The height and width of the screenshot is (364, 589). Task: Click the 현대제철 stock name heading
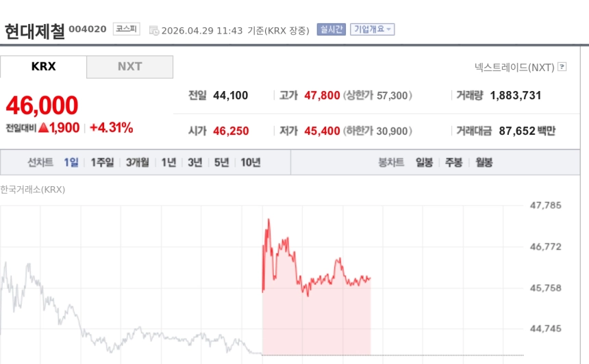tap(34, 31)
